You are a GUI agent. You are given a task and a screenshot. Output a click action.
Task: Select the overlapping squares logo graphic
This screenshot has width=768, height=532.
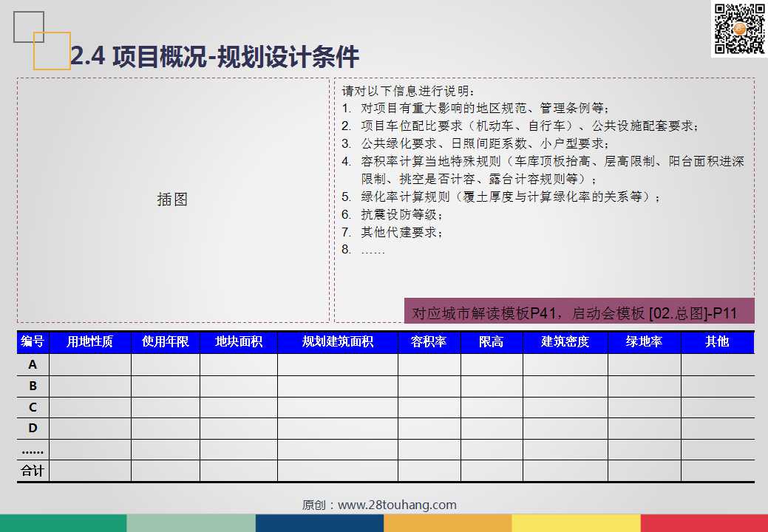click(x=42, y=41)
